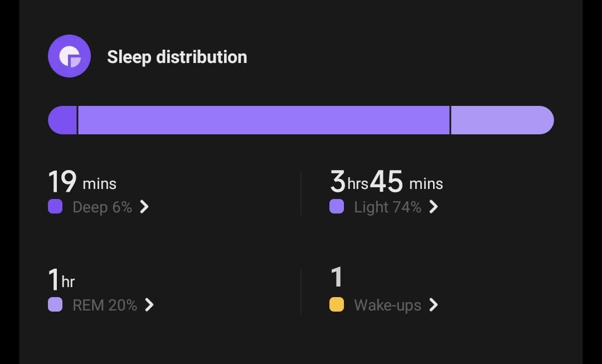Open the Deep 6% label
This screenshot has width=602, height=364.
[x=102, y=207]
